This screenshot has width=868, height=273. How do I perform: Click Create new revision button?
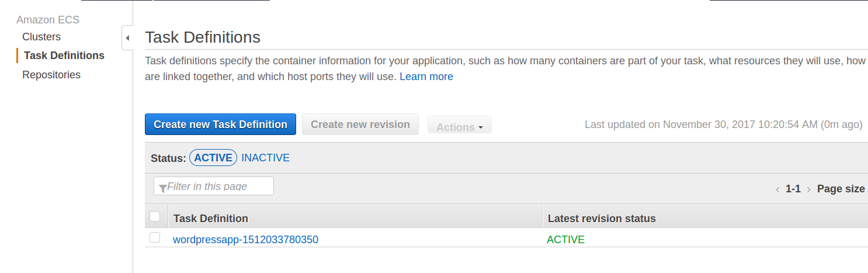point(360,125)
